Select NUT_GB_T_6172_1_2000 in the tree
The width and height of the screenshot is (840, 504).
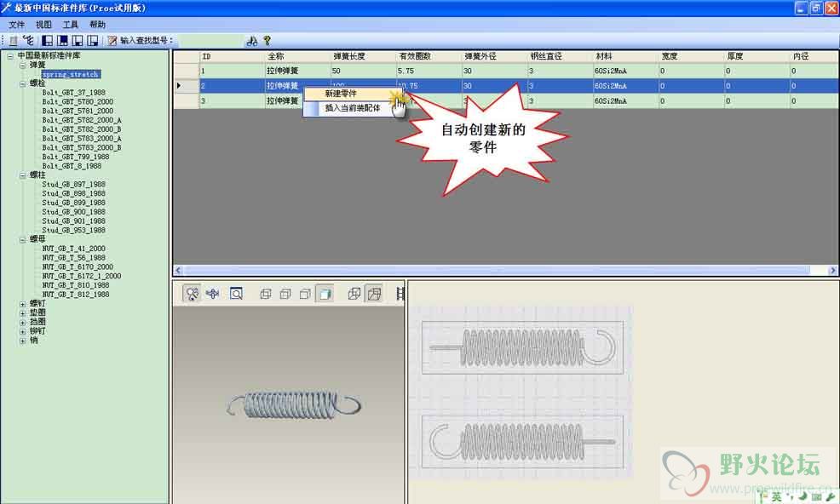click(82, 276)
